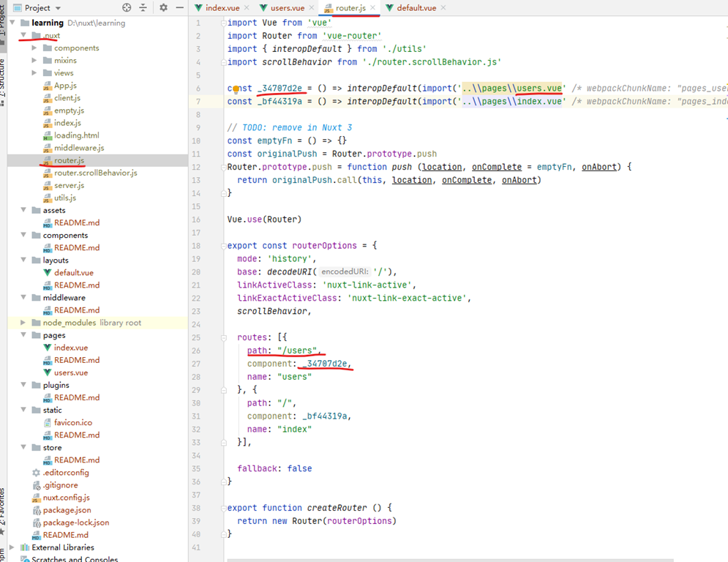Fold the import block at line 1

pyautogui.click(x=223, y=23)
